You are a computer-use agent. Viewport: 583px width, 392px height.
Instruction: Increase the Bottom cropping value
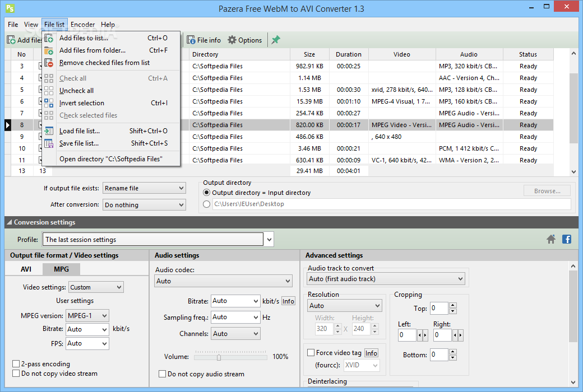(452, 352)
